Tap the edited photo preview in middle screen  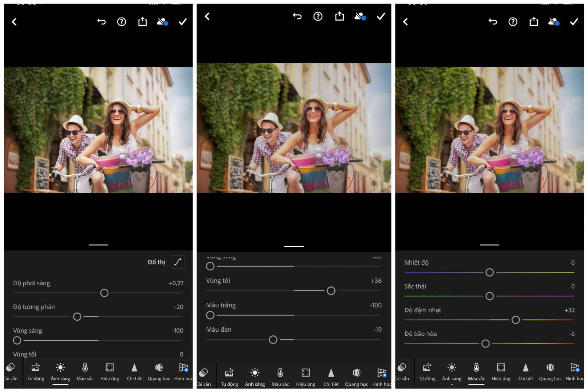[x=294, y=128]
